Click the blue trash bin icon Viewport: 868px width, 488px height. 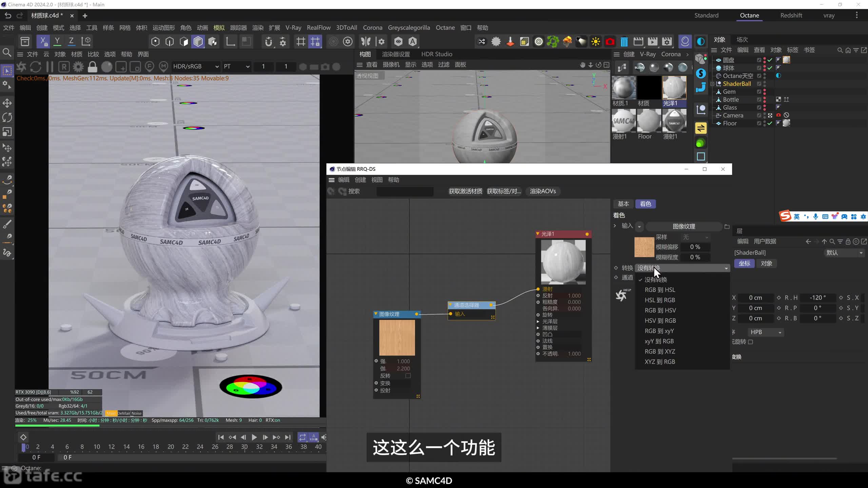coord(624,42)
